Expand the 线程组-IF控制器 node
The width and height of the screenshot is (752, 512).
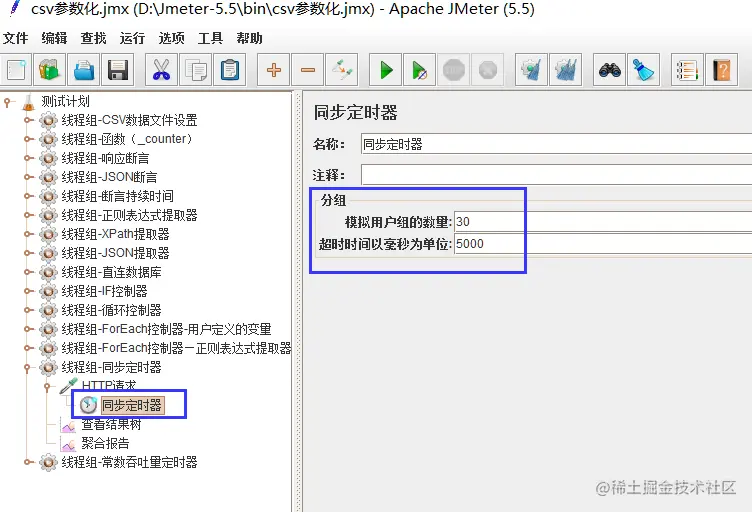(x=29, y=291)
